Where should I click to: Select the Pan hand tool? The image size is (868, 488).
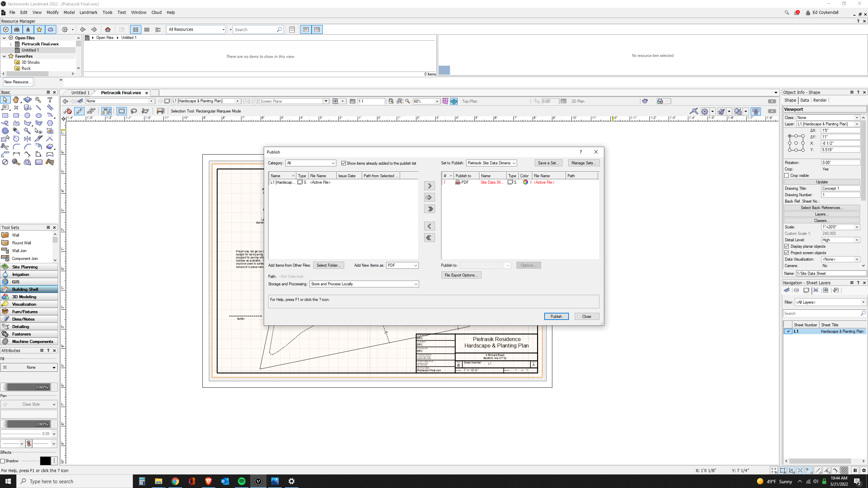(x=16, y=100)
